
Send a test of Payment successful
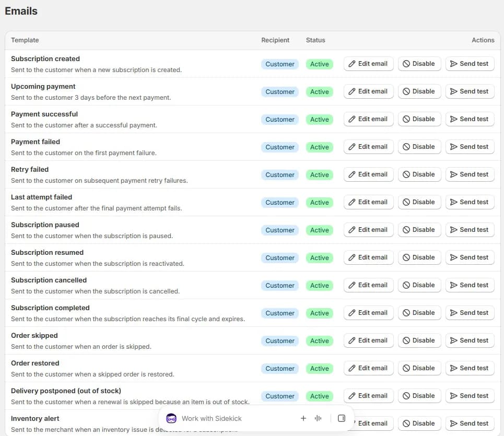pyautogui.click(x=470, y=119)
